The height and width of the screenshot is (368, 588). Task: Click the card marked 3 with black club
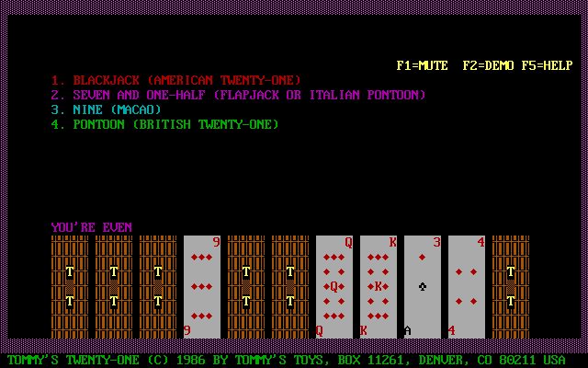[x=423, y=287]
